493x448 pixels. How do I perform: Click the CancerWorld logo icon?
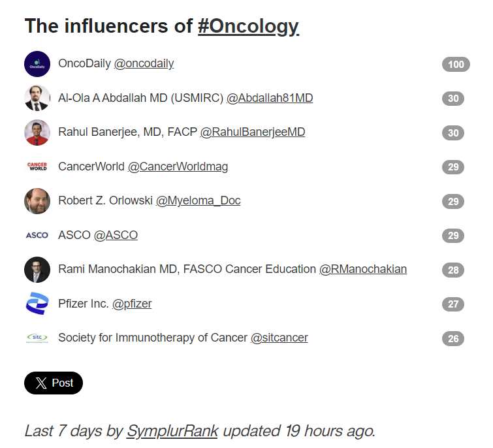(x=37, y=167)
